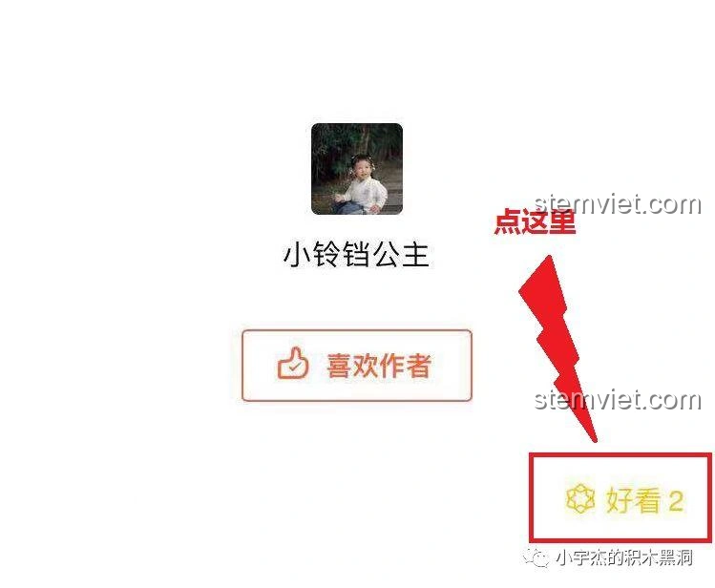Tap the 喜欢作者 button

[357, 366]
